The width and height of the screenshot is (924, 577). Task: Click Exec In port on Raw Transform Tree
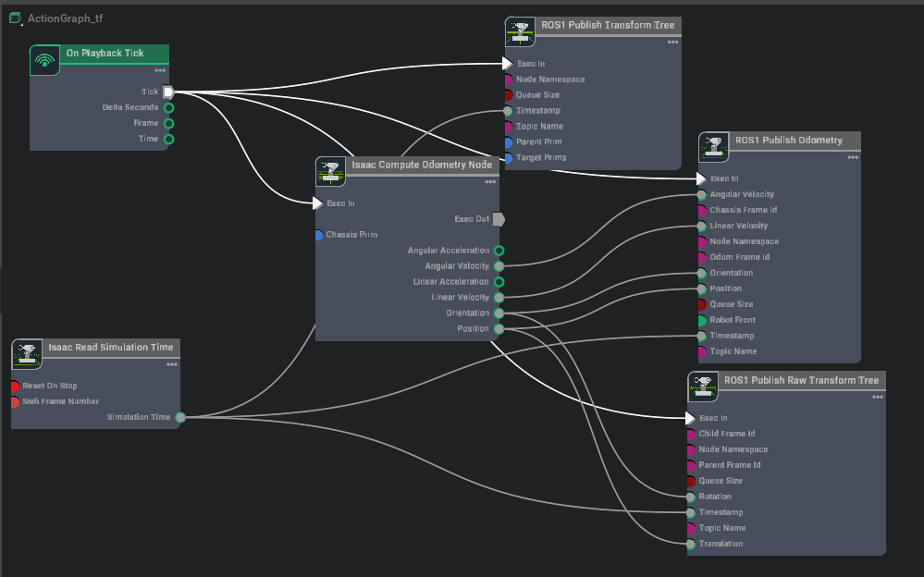[x=690, y=419]
